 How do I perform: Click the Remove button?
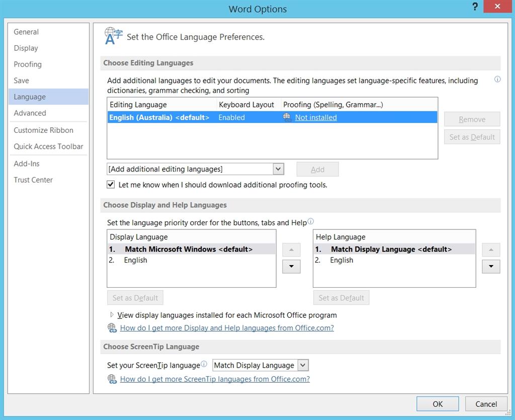pos(472,119)
